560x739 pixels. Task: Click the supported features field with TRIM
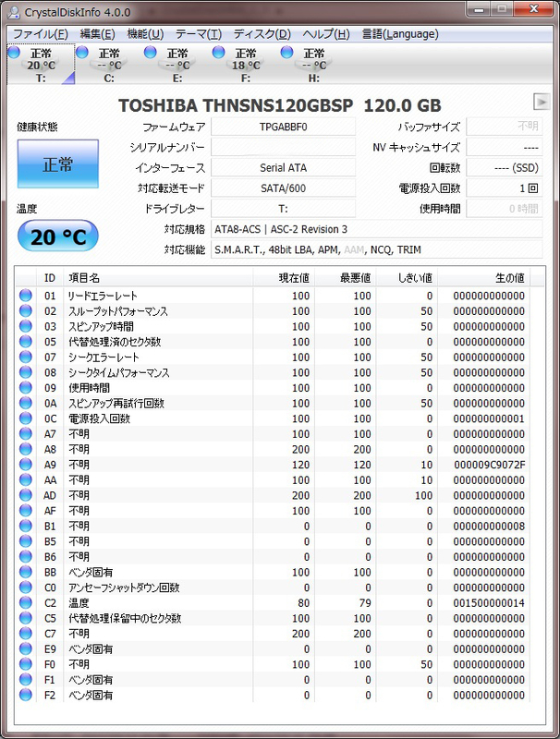click(x=377, y=249)
